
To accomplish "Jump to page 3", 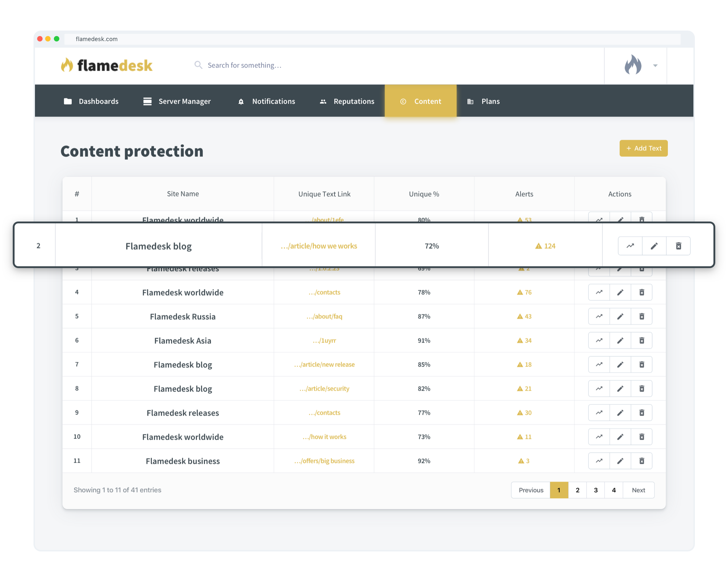I will 596,490.
